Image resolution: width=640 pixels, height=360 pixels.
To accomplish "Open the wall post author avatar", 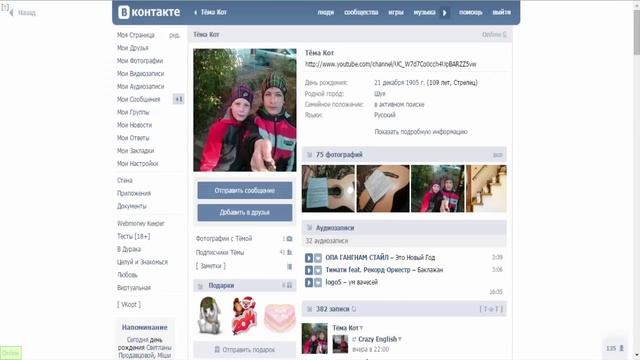I will (314, 338).
